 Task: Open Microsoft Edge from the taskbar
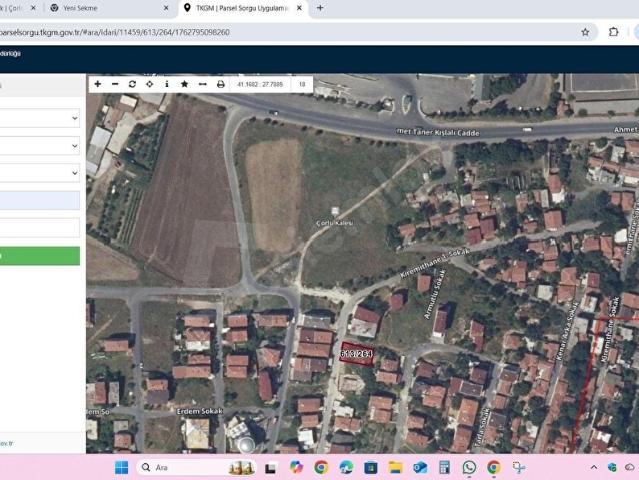click(x=346, y=467)
